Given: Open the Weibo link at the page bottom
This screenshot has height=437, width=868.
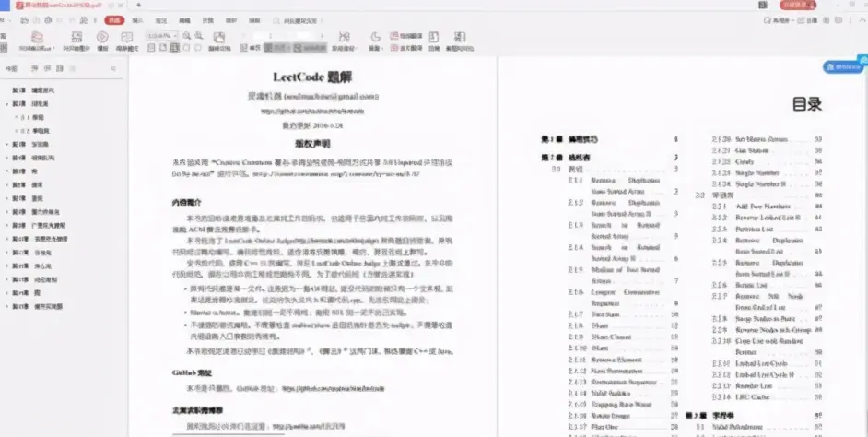Looking at the screenshot, I should (309, 426).
